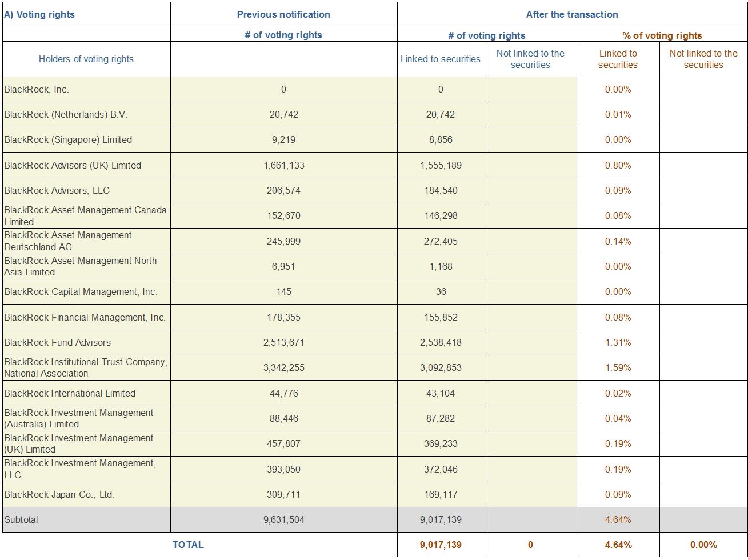Select after-transaction value 1,168

pyautogui.click(x=441, y=266)
